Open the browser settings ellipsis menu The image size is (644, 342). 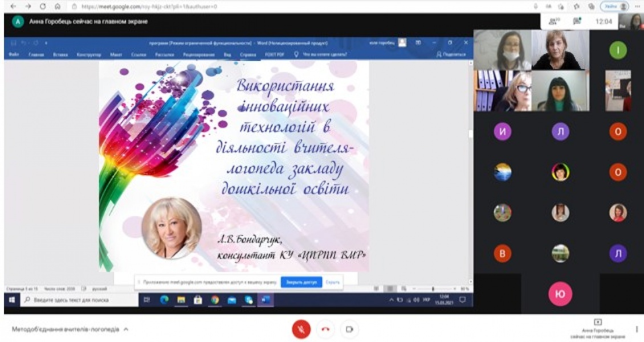point(638,6)
